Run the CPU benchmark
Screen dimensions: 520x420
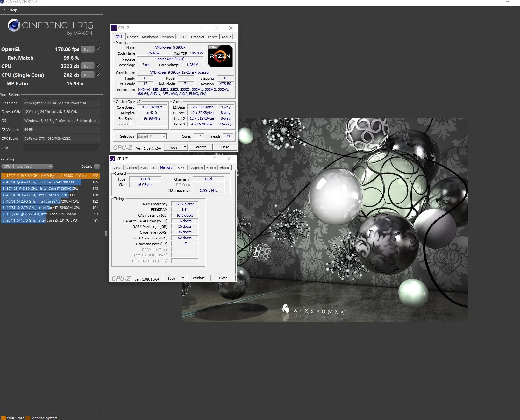88,66
